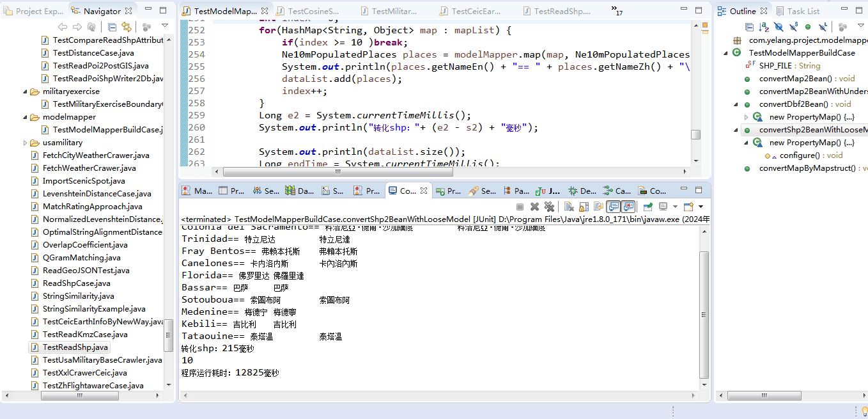Show hidden editor tabs list
Viewport: 868px width, 419px height.
coord(616,11)
